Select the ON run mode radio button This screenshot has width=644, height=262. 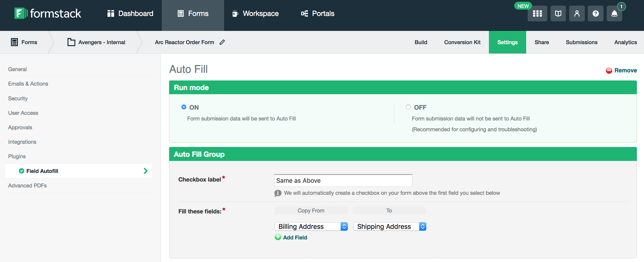[x=184, y=107]
